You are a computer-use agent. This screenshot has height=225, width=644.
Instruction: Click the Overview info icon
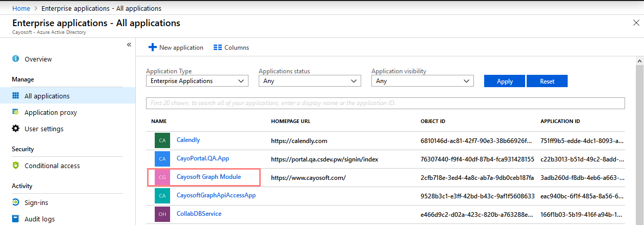(16, 59)
